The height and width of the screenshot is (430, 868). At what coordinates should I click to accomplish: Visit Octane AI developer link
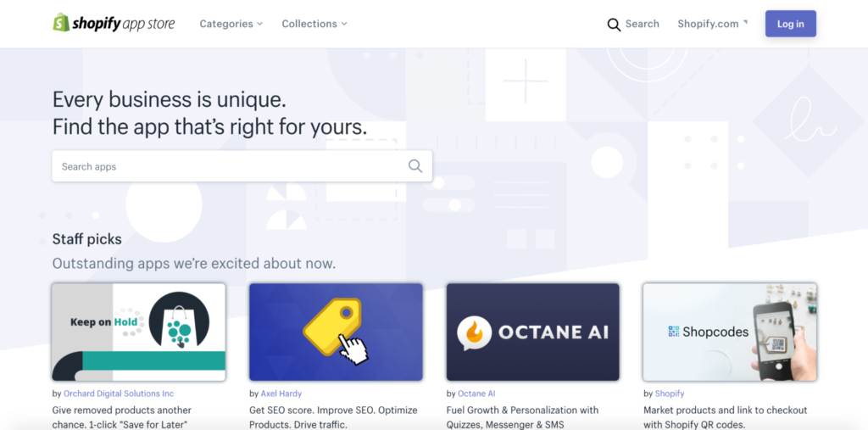point(476,394)
